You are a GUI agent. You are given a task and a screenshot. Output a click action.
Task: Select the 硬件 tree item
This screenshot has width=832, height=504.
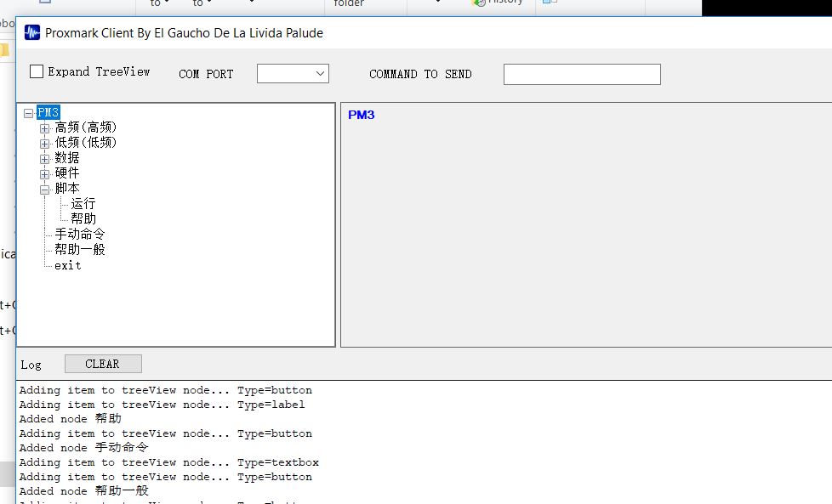point(67,173)
